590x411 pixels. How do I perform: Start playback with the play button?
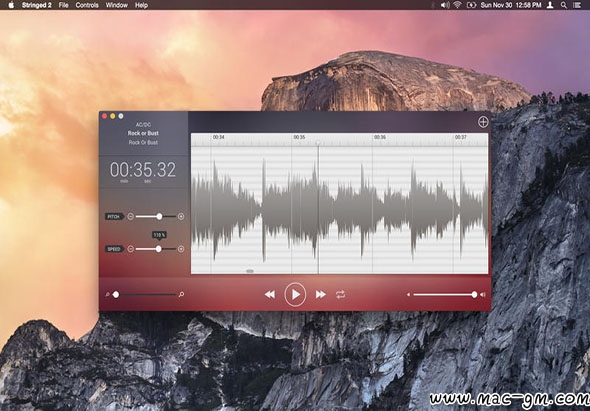click(295, 294)
